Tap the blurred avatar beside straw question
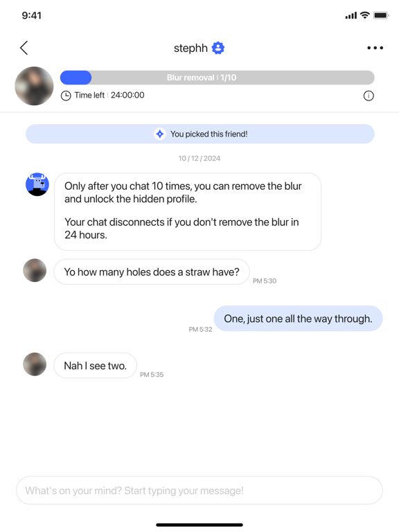Screen dimensions: 399x532 click(35, 270)
